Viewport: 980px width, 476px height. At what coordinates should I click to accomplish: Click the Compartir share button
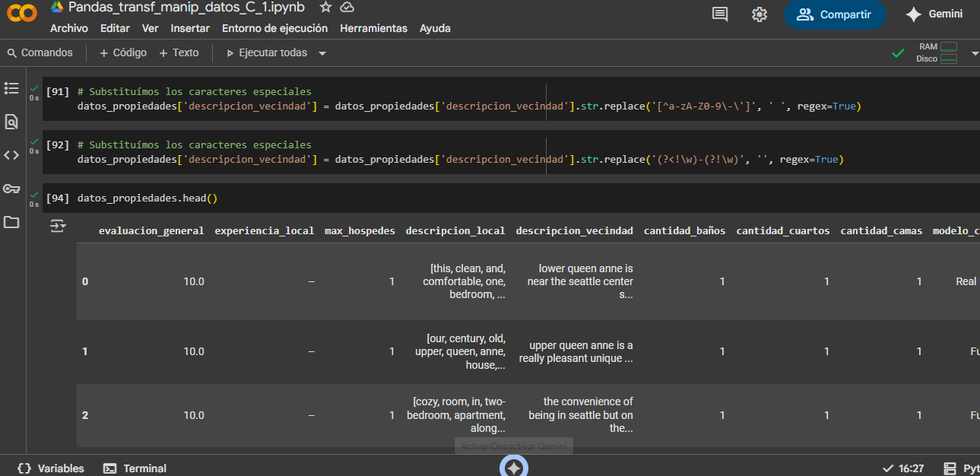[835, 14]
